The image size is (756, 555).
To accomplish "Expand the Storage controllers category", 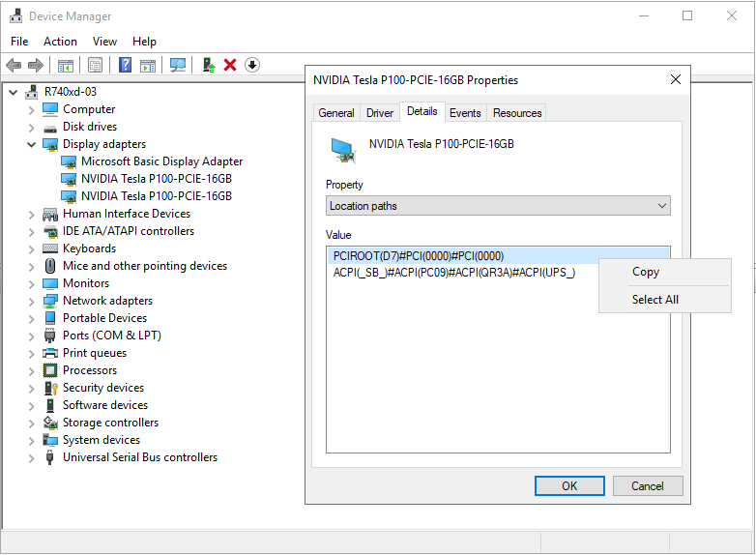I will coord(32,423).
